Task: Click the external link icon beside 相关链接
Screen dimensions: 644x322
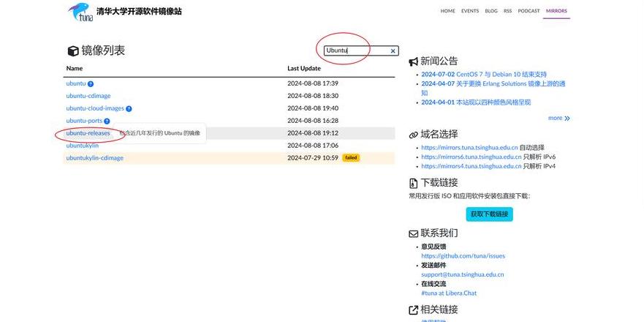Action: pyautogui.click(x=413, y=310)
